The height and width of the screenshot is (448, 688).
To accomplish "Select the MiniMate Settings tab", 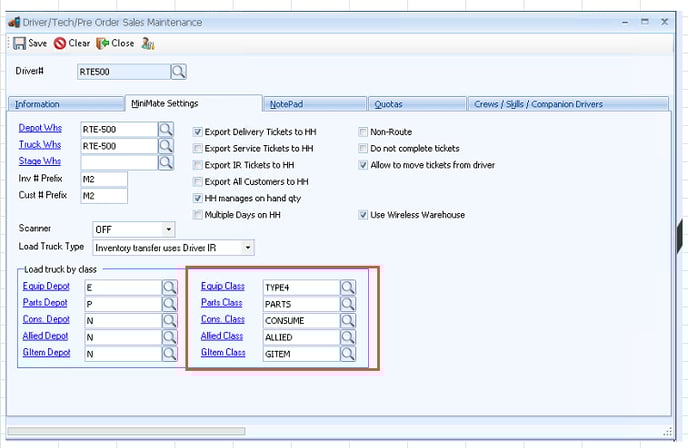I will [194, 103].
